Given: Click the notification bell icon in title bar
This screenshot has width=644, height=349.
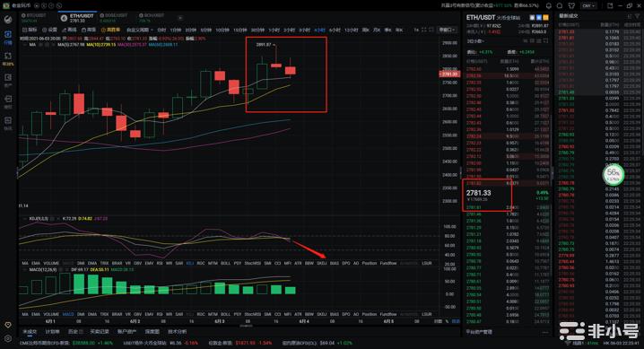Looking at the screenshot, I should click(x=548, y=5).
